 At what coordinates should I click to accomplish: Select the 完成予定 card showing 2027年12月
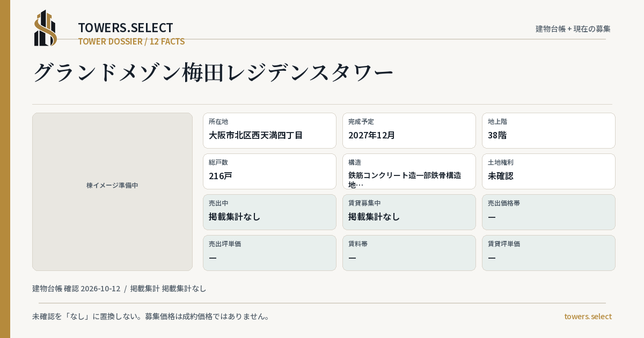[409, 130]
